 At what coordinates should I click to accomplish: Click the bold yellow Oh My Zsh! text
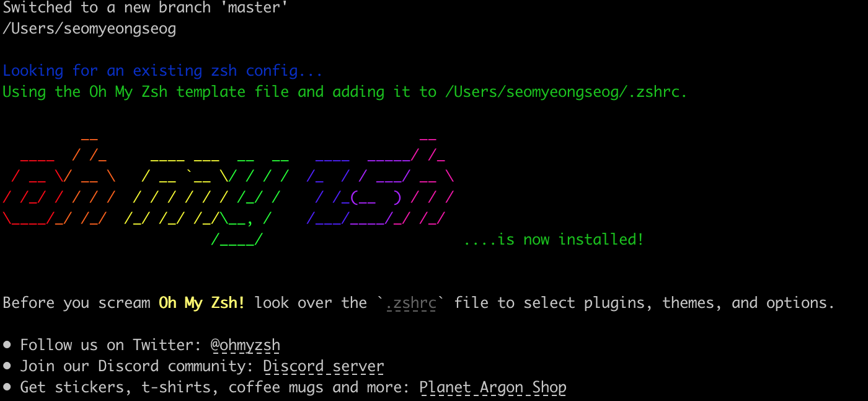[x=201, y=303]
